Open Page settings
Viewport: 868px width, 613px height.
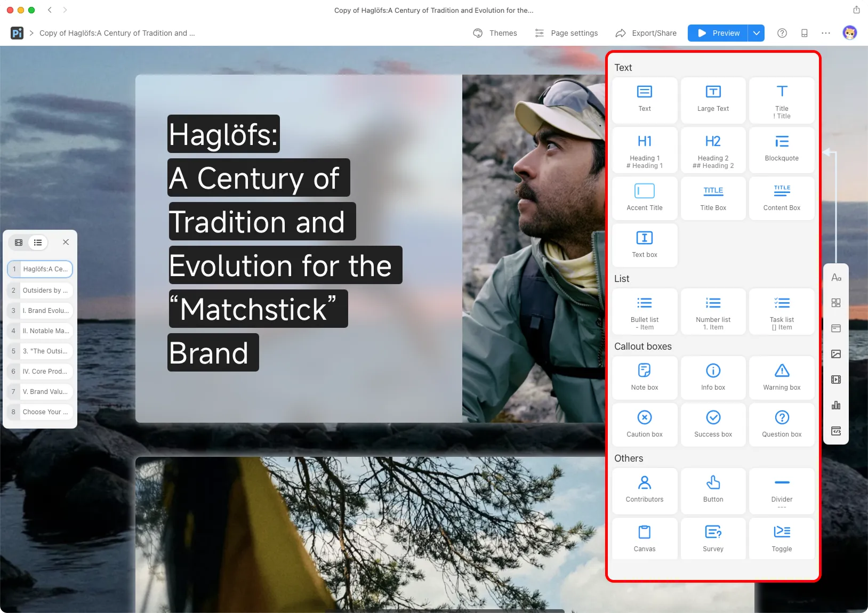[x=566, y=33]
